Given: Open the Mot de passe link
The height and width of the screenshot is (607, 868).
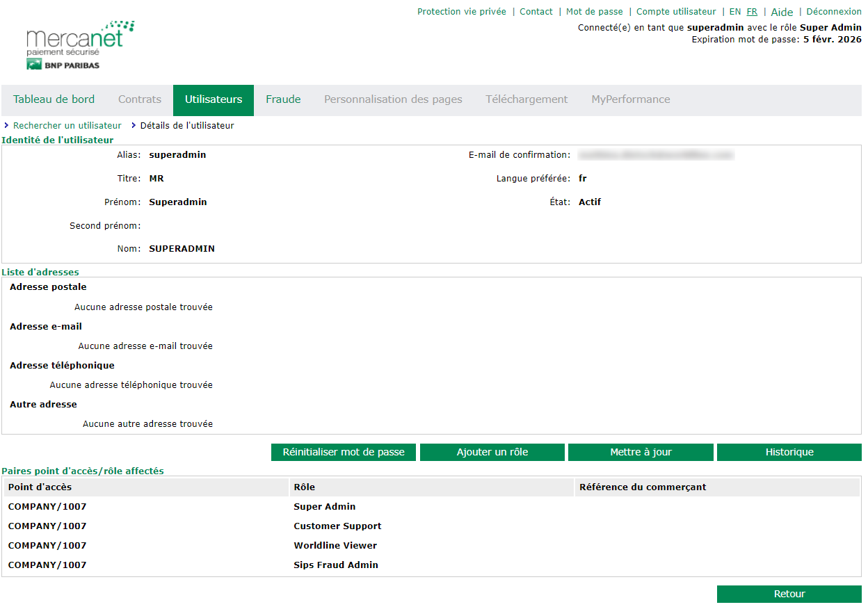Looking at the screenshot, I should click(595, 12).
